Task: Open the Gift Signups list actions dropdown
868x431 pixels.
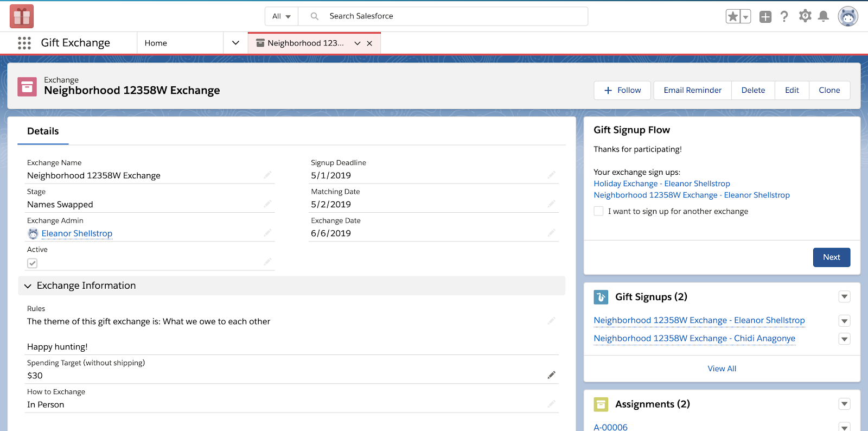Action: pos(844,296)
